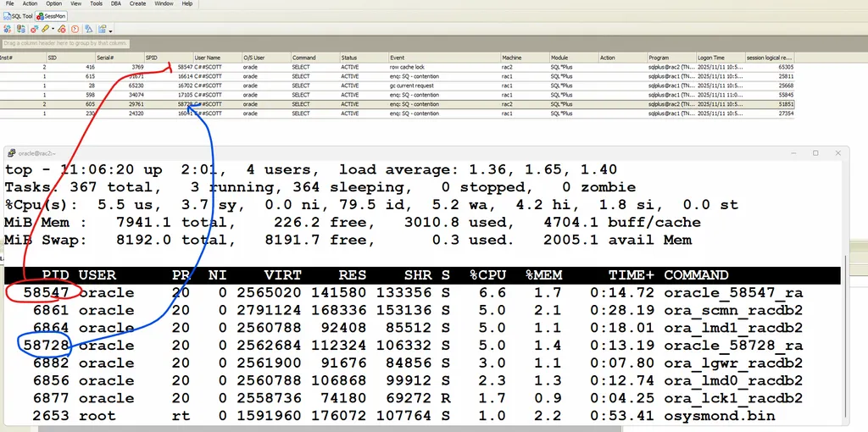Switch to the SQL Tool tab
This screenshot has width=868, height=432.
[x=19, y=16]
